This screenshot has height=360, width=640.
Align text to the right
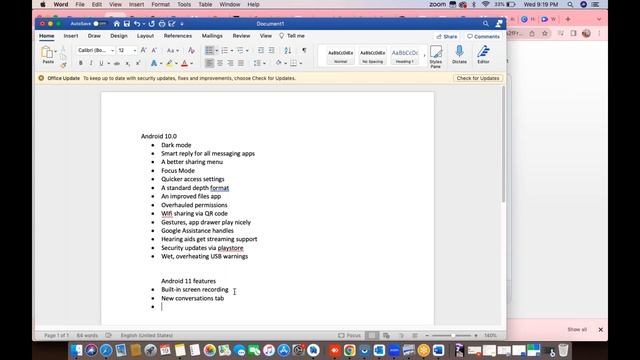[231, 63]
